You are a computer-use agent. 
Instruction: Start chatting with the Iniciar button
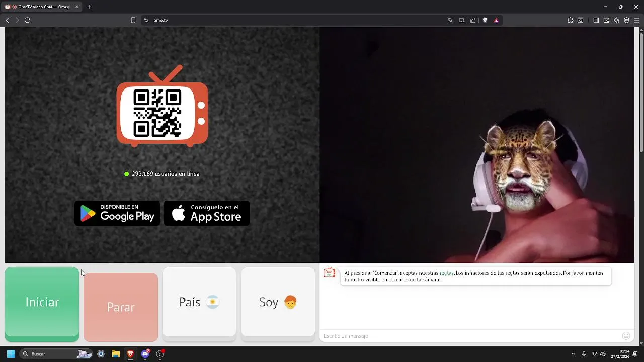[42, 304]
